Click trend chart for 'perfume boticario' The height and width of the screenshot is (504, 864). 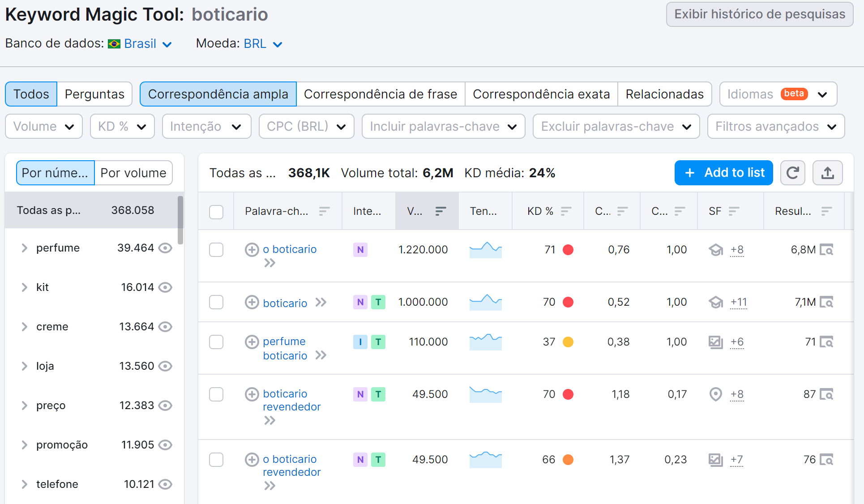point(486,342)
